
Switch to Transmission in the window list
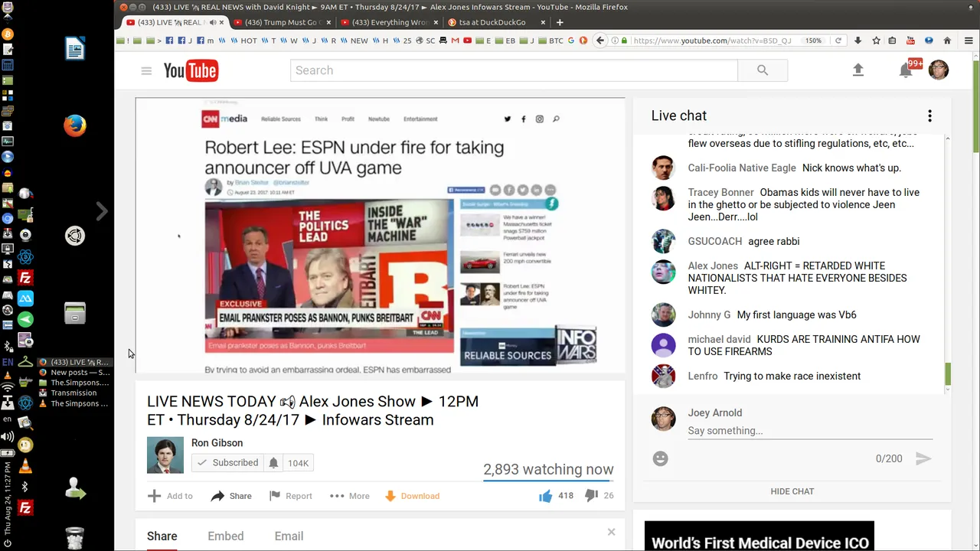[73, 393]
